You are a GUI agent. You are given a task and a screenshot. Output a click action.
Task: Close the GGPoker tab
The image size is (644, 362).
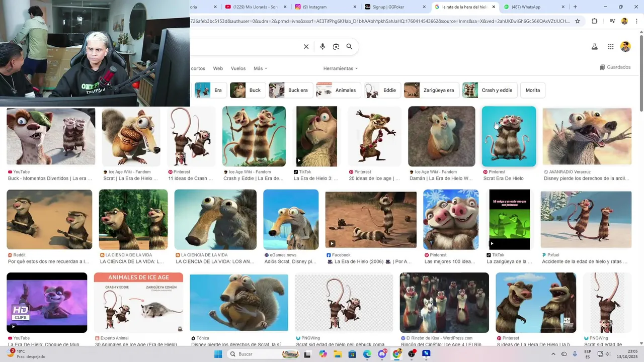tap(424, 7)
